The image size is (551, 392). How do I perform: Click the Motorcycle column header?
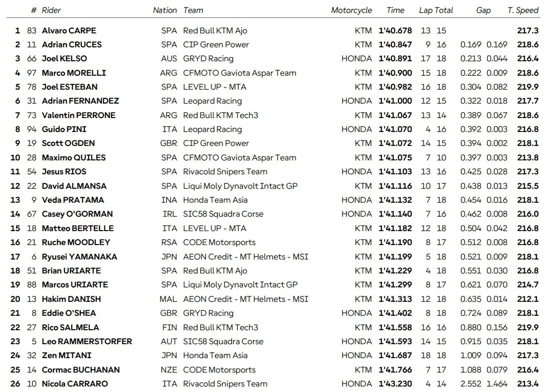pos(352,10)
